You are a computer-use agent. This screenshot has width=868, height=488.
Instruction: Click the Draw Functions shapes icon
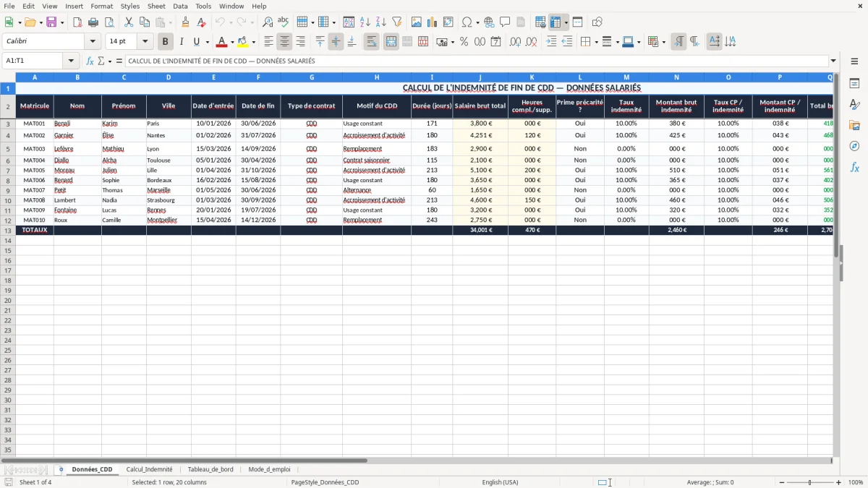tap(597, 22)
